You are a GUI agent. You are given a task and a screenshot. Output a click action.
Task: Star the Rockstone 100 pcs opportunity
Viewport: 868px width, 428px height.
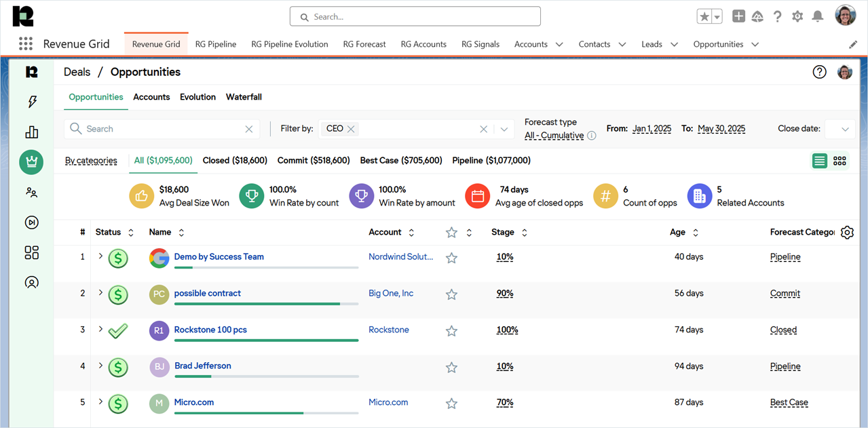click(451, 331)
